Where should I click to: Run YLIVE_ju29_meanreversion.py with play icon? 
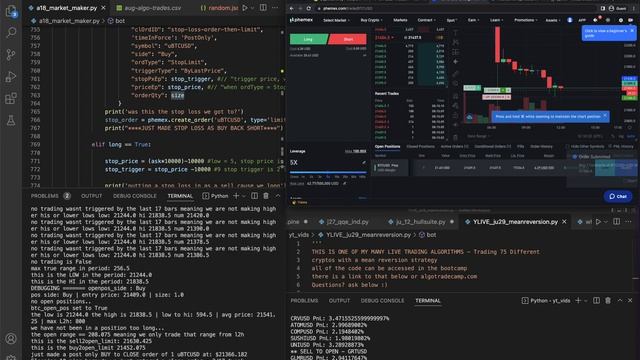tap(598, 222)
